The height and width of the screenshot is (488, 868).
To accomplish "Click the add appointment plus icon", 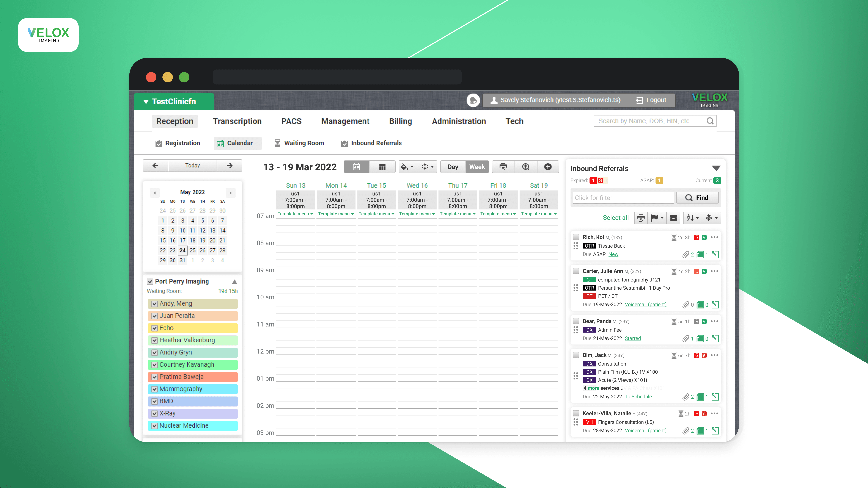I will 548,167.
